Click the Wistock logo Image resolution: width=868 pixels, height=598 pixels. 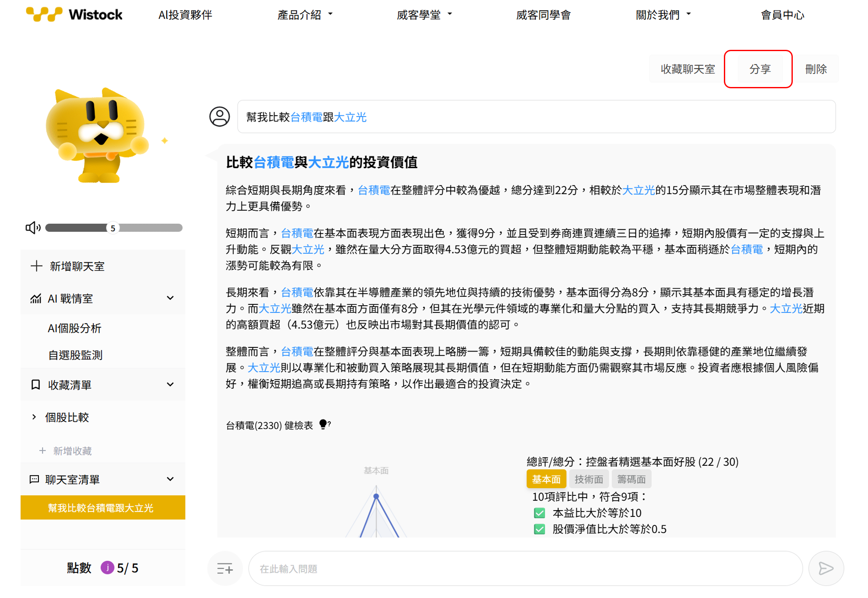74,14
